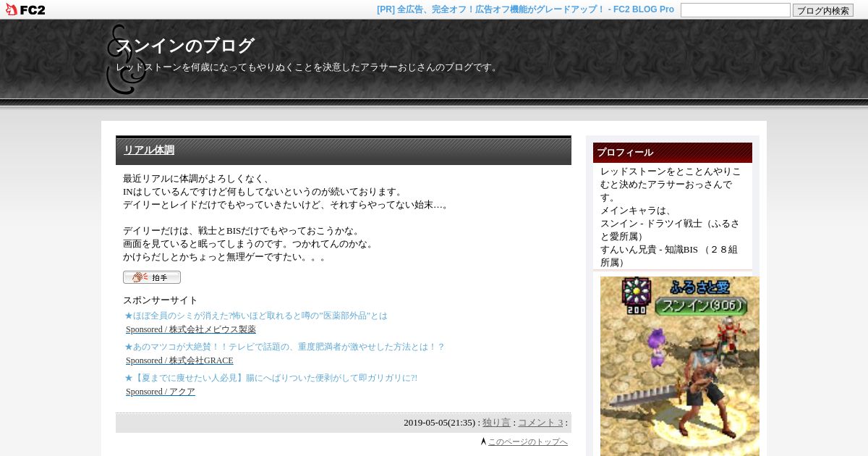Viewport: 868px width, 456px height.
Task: Open the コメント 3 comments link
Action: [x=540, y=423]
